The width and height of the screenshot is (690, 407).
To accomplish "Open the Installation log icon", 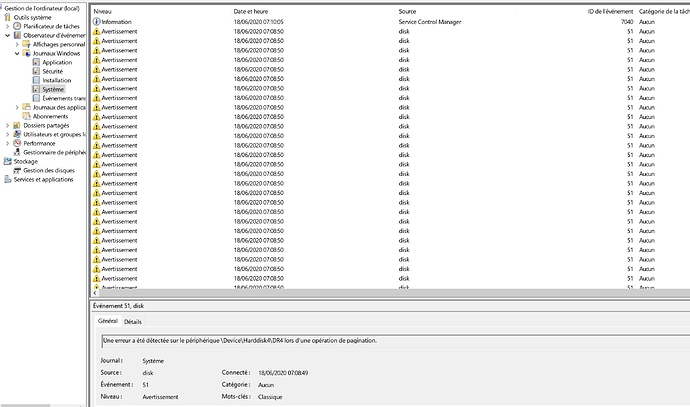I will pyautogui.click(x=36, y=81).
